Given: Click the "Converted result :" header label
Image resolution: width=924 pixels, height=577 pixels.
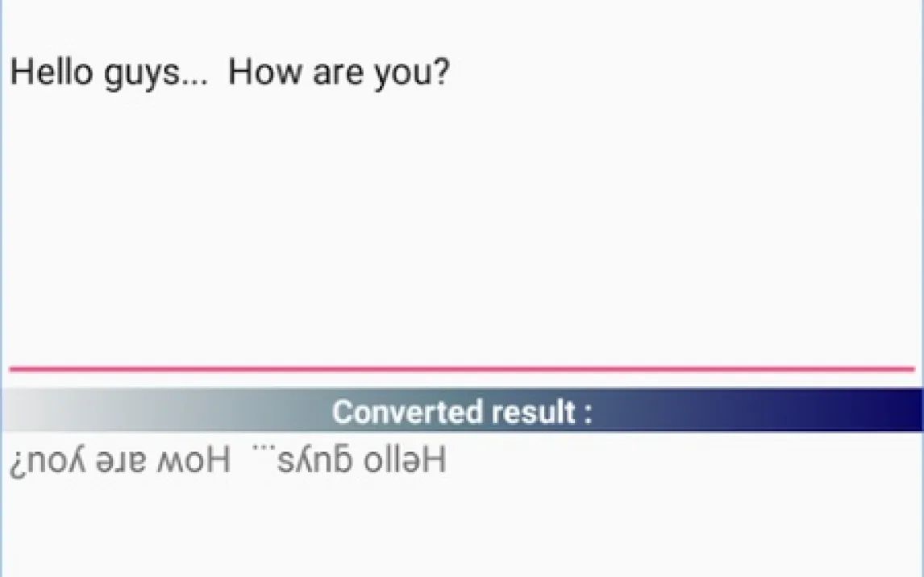Looking at the screenshot, I should coord(462,412).
